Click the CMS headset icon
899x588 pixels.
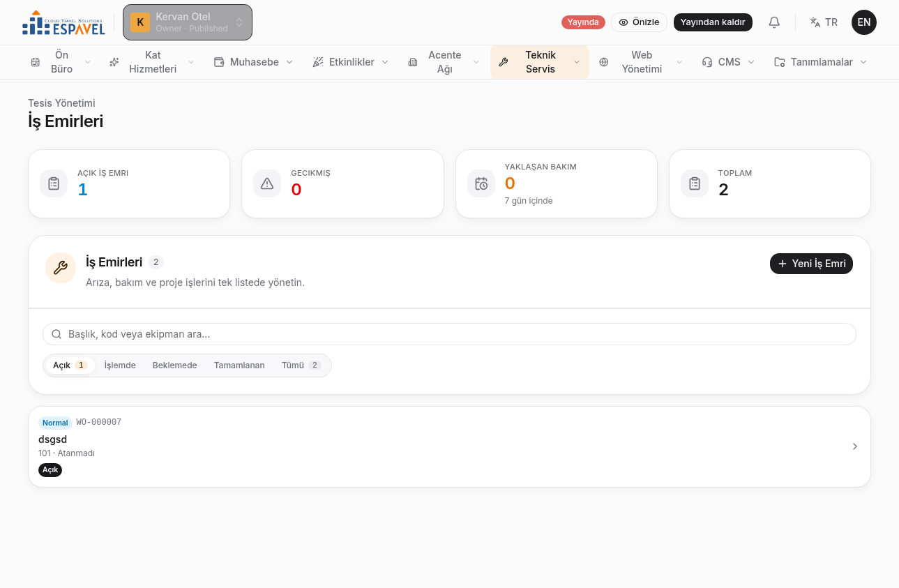pos(707,62)
